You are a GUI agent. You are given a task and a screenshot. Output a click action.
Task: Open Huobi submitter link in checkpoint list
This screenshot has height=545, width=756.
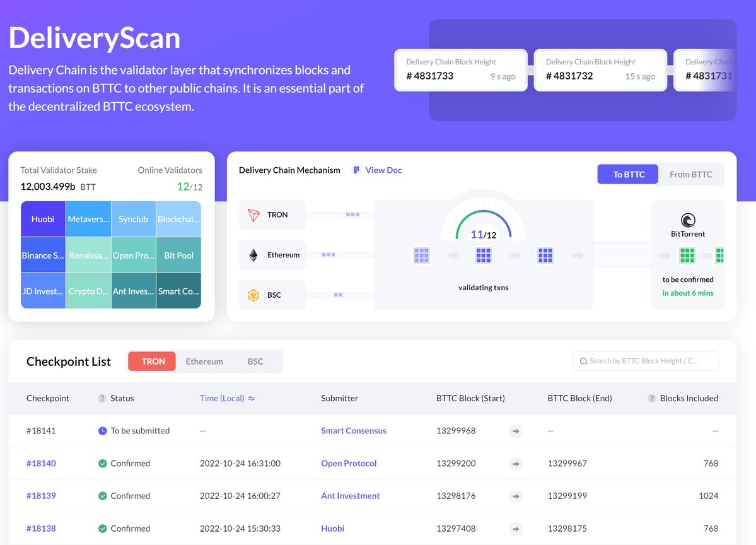(x=333, y=529)
